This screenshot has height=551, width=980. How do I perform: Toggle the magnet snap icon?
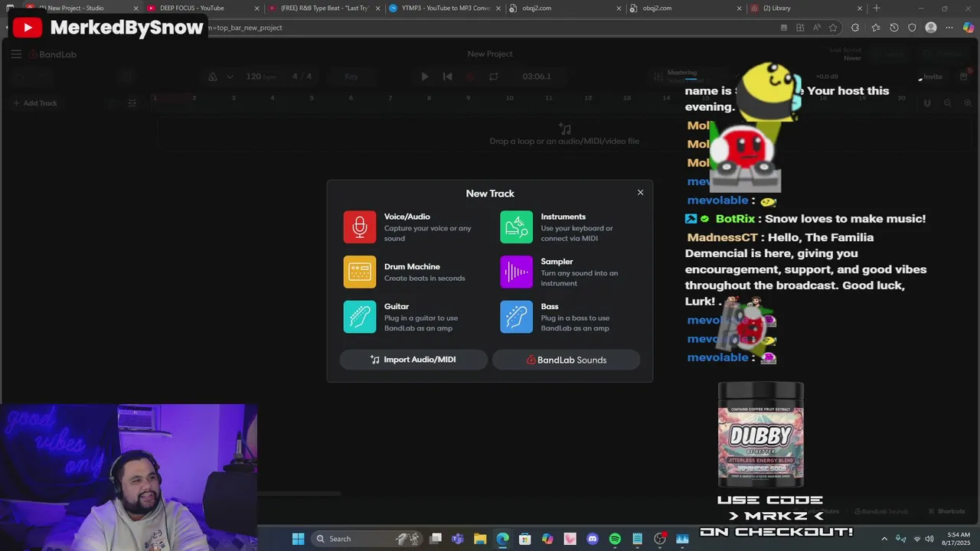[x=927, y=103]
